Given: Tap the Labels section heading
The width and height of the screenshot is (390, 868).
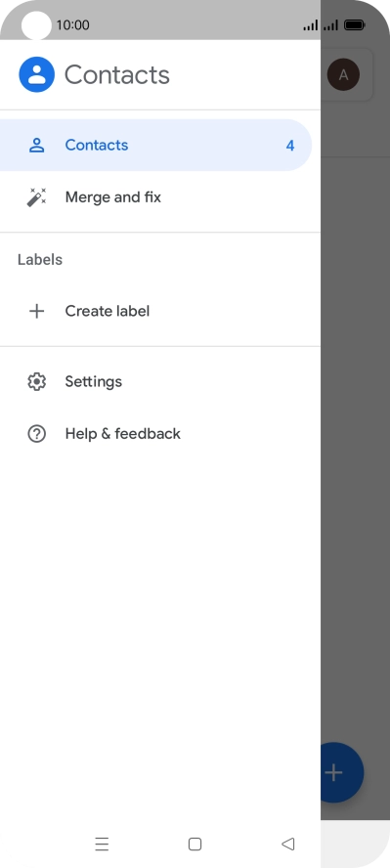Looking at the screenshot, I should point(40,260).
